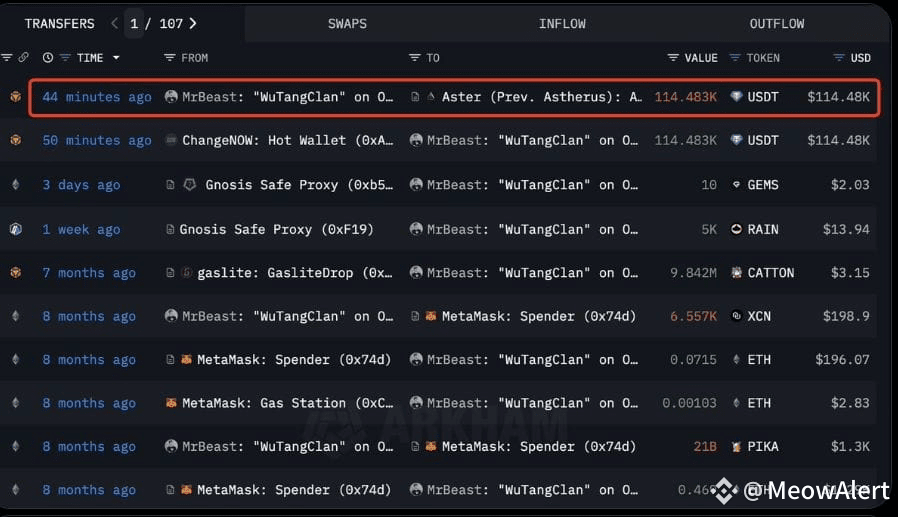Select the 21B value cell

(705, 447)
